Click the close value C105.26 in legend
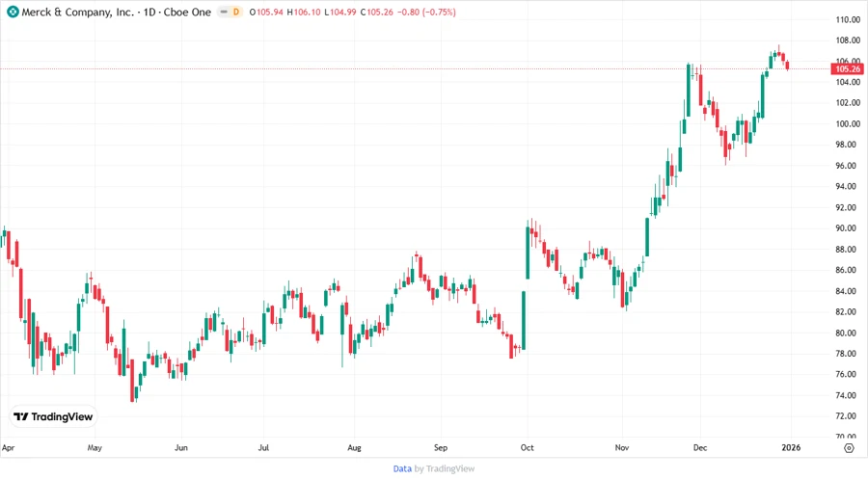Image resolution: width=868 pixels, height=480 pixels. coord(376,12)
